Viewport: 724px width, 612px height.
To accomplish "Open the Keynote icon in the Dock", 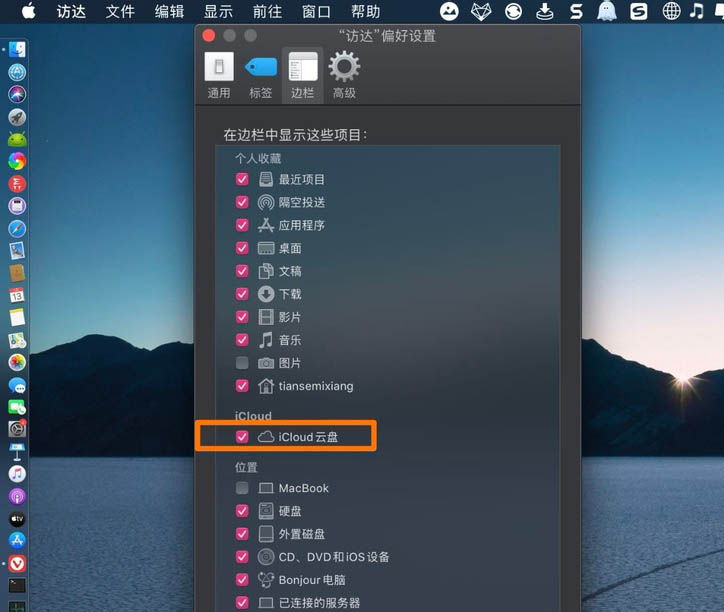I will click(x=17, y=452).
